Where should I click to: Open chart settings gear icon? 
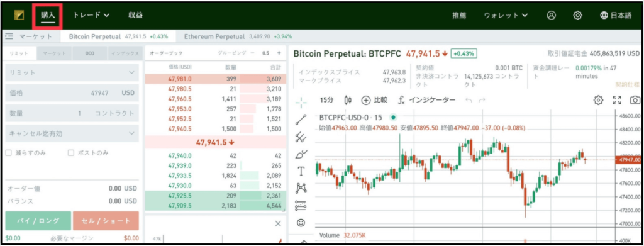click(599, 100)
